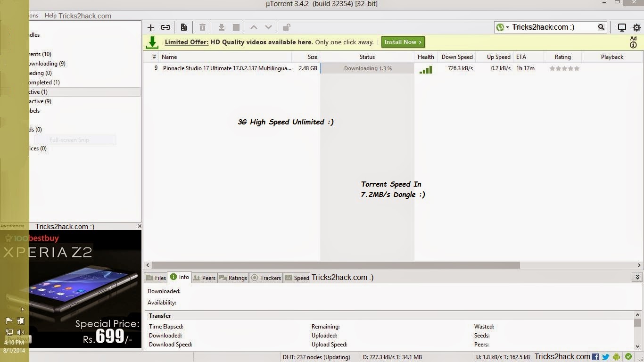Click the green download arrow in offer banner

(x=152, y=42)
